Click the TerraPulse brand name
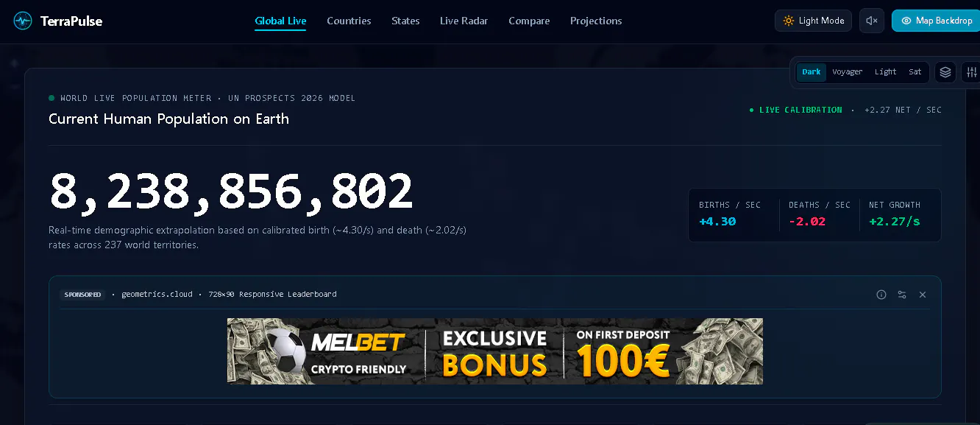Screen dimensions: 980x425 coord(71,21)
